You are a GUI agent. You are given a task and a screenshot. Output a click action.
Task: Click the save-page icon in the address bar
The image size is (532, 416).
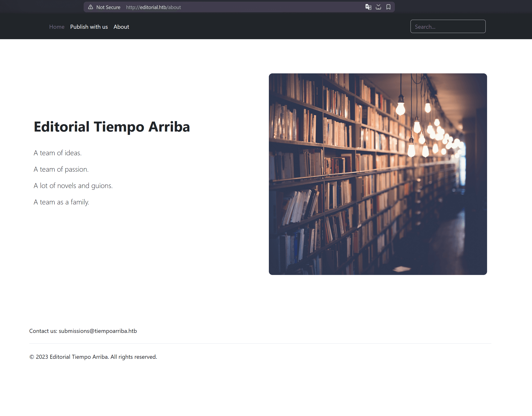pyautogui.click(x=378, y=7)
